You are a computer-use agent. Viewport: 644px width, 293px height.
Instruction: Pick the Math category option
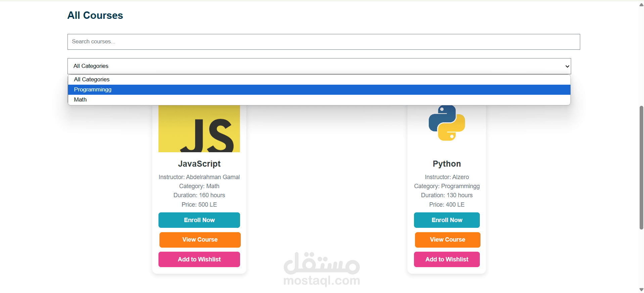pos(319,100)
